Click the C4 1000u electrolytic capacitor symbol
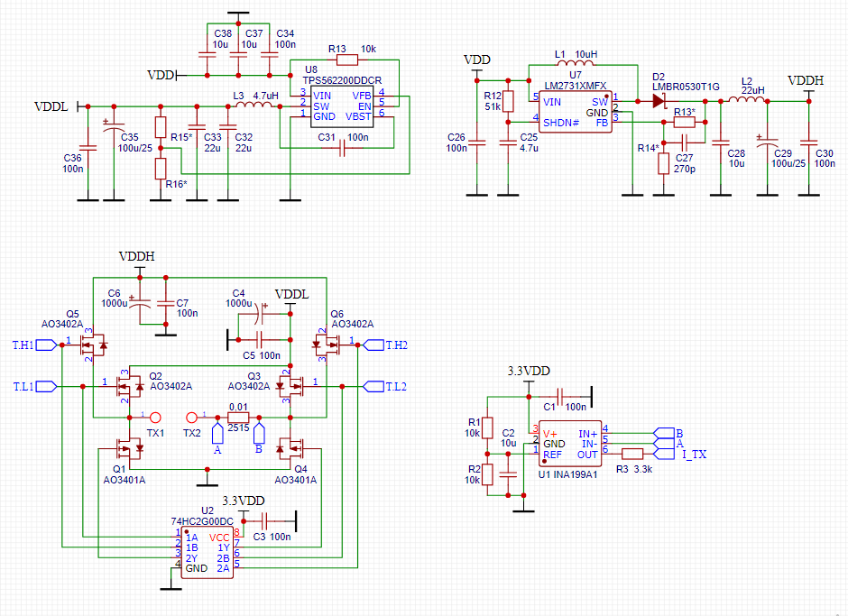Screen dimensions: 848x616 [260, 313]
